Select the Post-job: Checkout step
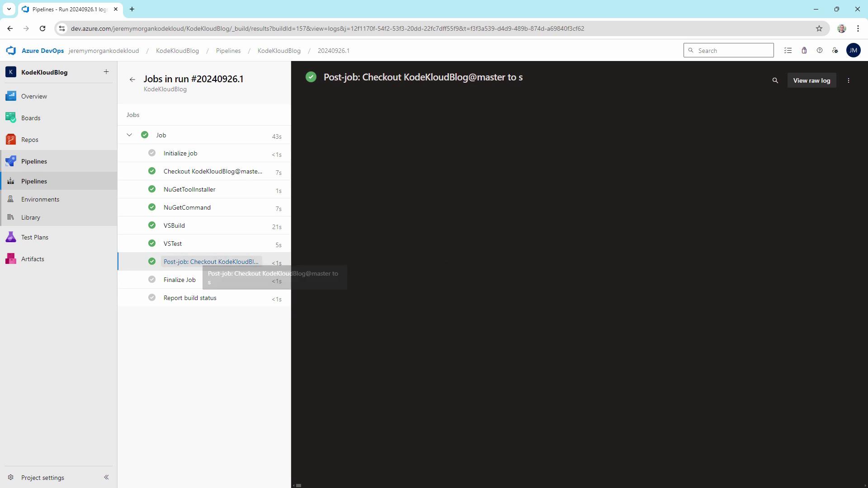 204,262
